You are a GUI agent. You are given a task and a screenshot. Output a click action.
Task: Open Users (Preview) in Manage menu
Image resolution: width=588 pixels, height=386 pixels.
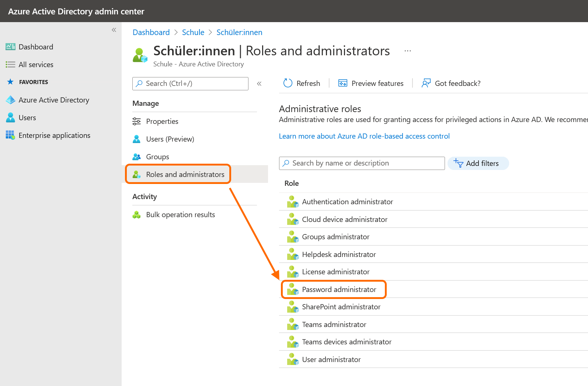pyautogui.click(x=170, y=139)
